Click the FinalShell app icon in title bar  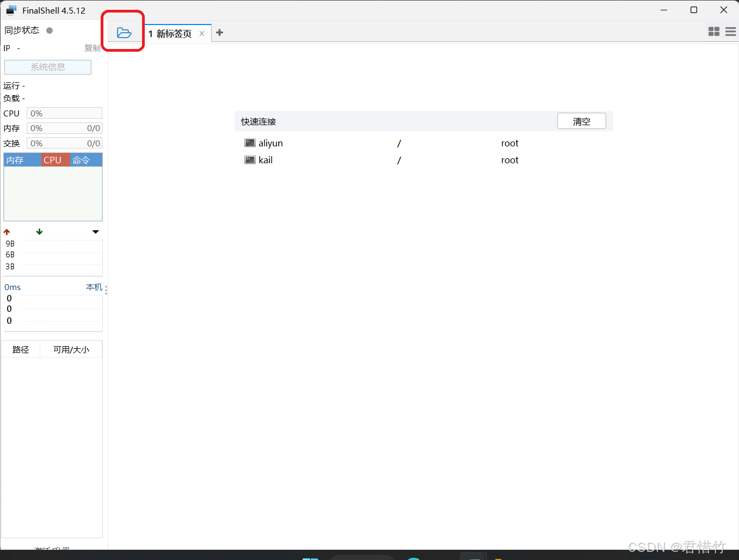tap(11, 10)
